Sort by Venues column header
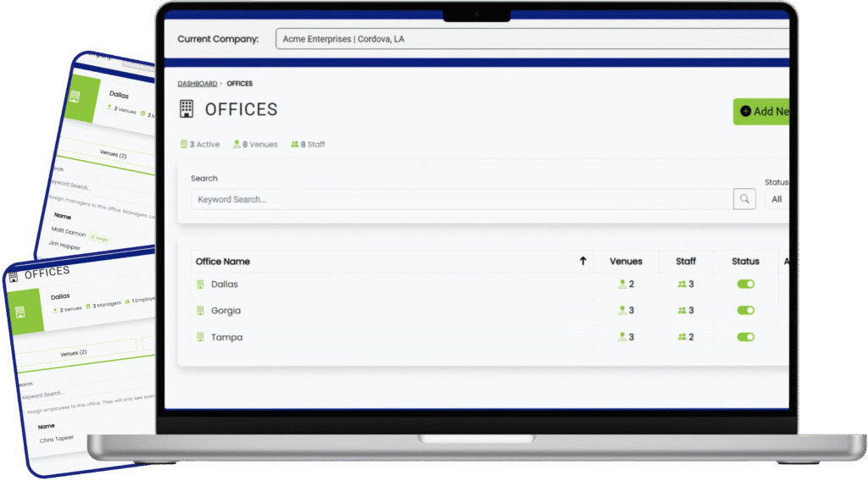 click(626, 261)
